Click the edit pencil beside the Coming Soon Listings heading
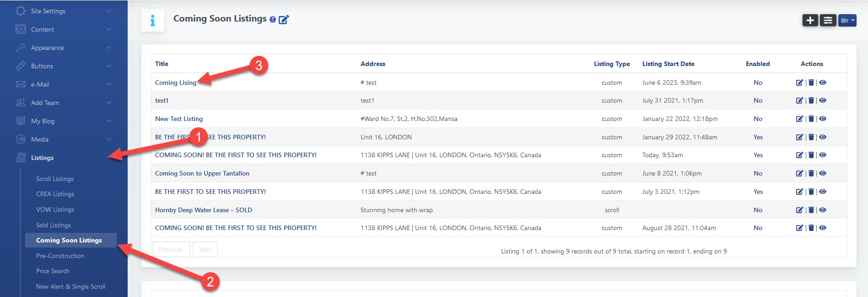Screen dimensions: 868x297 point(284,19)
